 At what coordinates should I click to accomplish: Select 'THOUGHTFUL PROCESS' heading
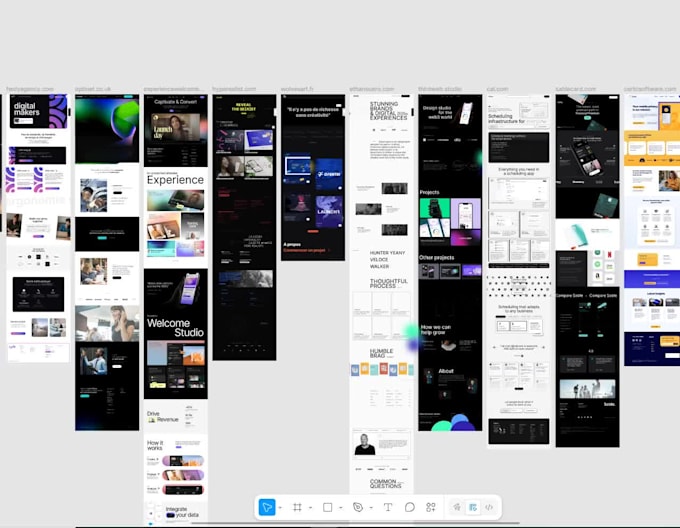389,284
